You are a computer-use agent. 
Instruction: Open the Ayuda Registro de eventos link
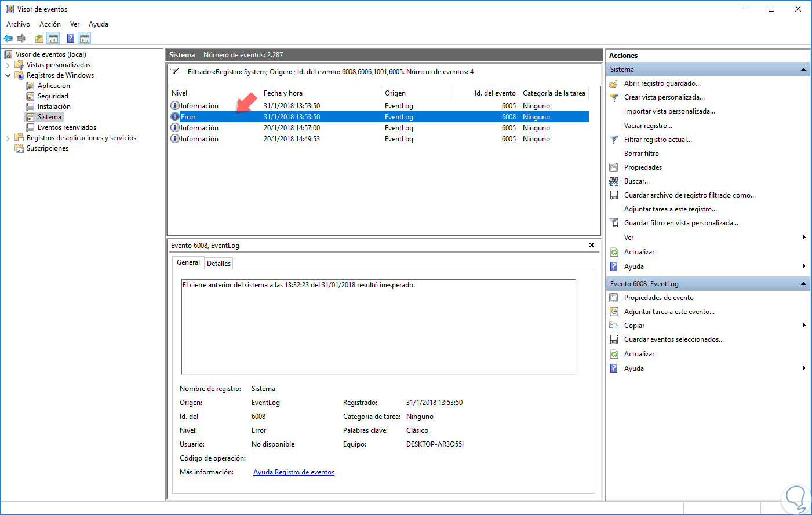click(294, 472)
